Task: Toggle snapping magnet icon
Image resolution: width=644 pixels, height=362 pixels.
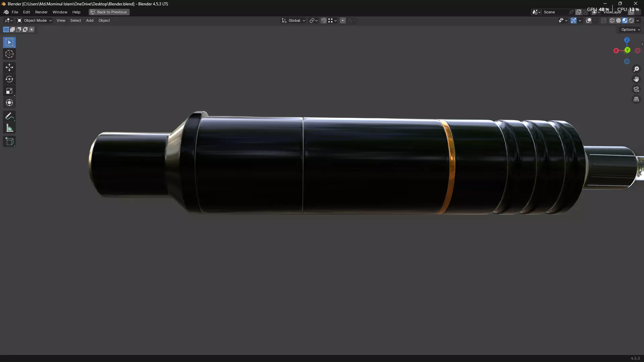Action: pyautogui.click(x=324, y=20)
